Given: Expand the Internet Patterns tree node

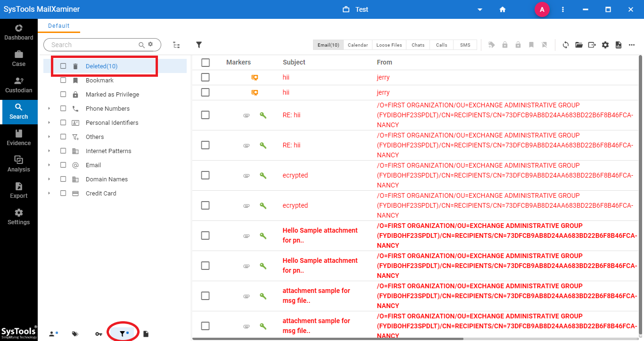Looking at the screenshot, I should coord(49,151).
